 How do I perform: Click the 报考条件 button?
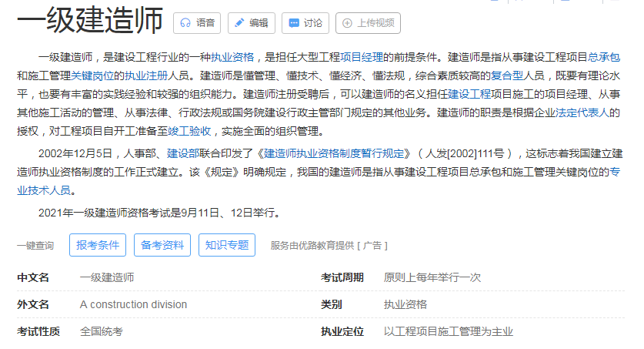point(98,245)
